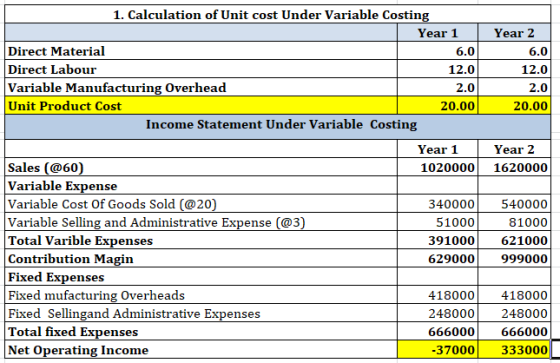Viewport: 560px width, 363px height.
Task: Select Year 1 fixed manufacturing overheads 418000
Action: pyautogui.click(x=438, y=295)
